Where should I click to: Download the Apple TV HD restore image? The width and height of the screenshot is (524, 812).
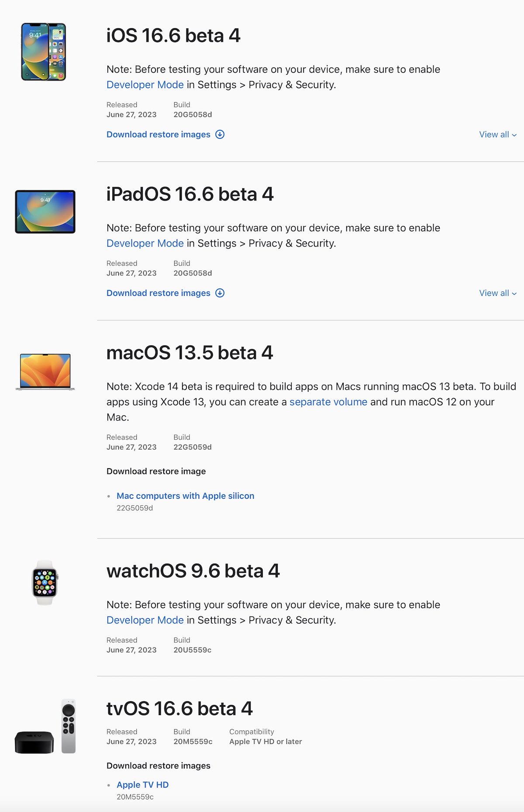coord(142,785)
